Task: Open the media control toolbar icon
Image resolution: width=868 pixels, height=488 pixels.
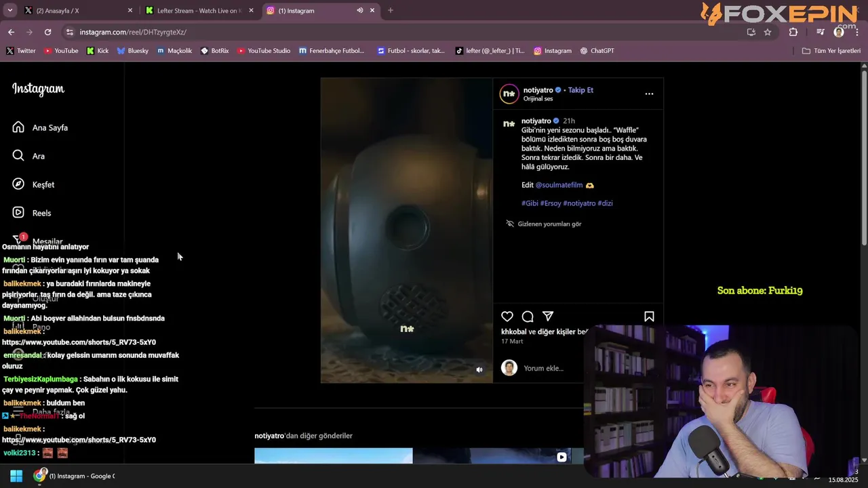Action: pyautogui.click(x=821, y=32)
